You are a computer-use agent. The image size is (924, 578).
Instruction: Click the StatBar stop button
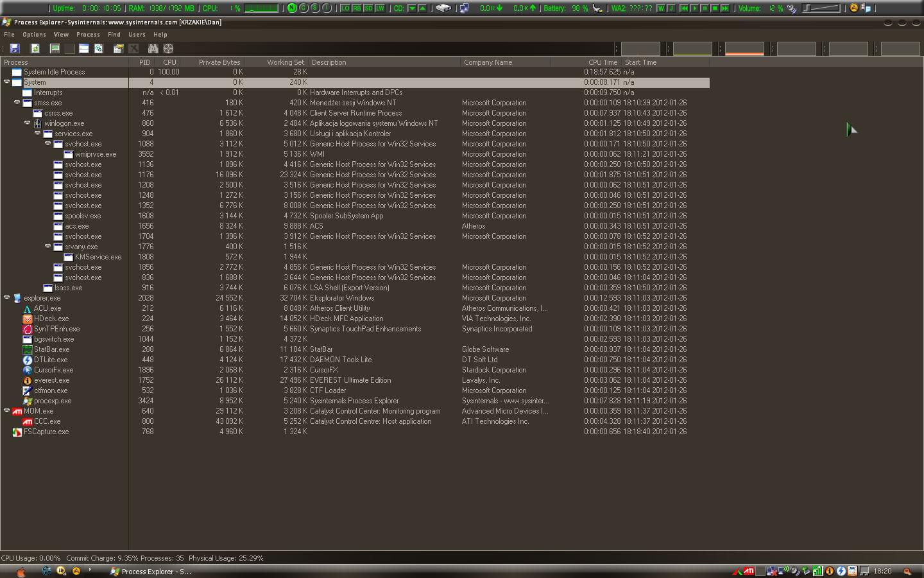pyautogui.click(x=714, y=8)
